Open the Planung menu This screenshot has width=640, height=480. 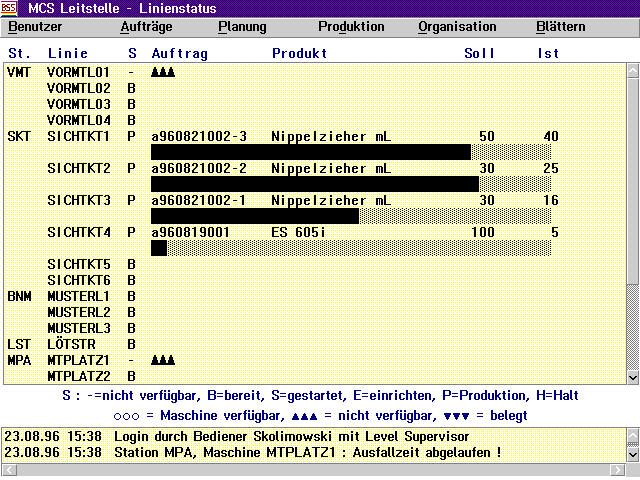(242, 27)
